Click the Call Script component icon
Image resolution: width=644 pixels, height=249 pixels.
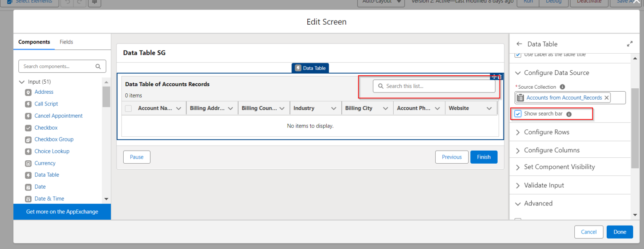28,104
